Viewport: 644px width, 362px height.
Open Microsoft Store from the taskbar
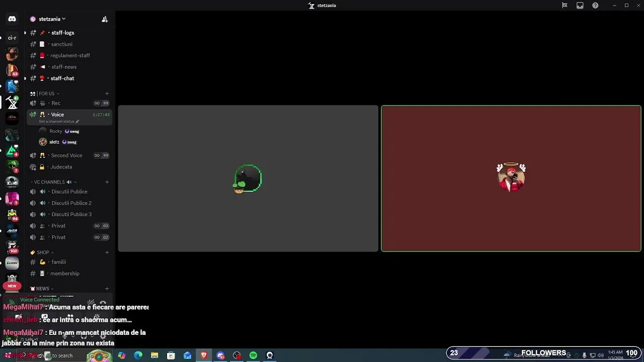tap(171, 355)
